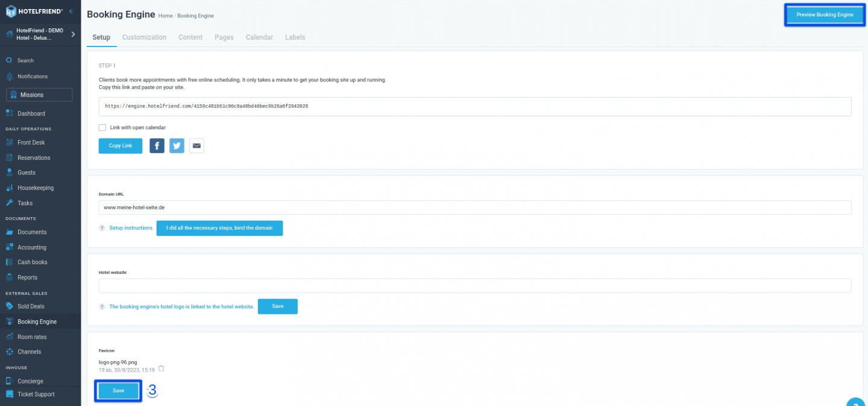Viewport: 868px width, 406px height.
Task: Click the logo-png-96.png file name
Action: point(118,363)
